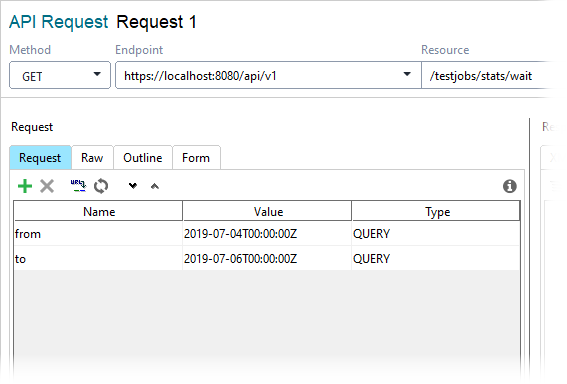Screen dimensions: 567x384
Task: Expand the Endpoint dropdown arrow
Action: [407, 74]
